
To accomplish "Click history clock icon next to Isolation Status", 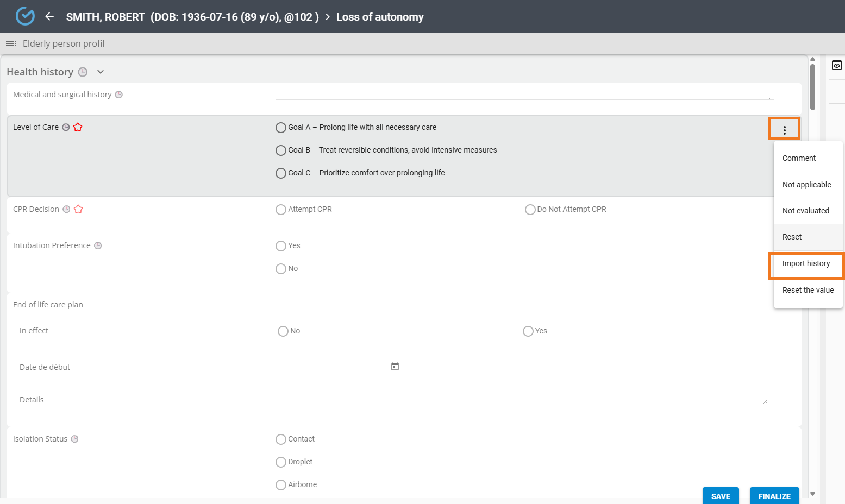I will (75, 439).
